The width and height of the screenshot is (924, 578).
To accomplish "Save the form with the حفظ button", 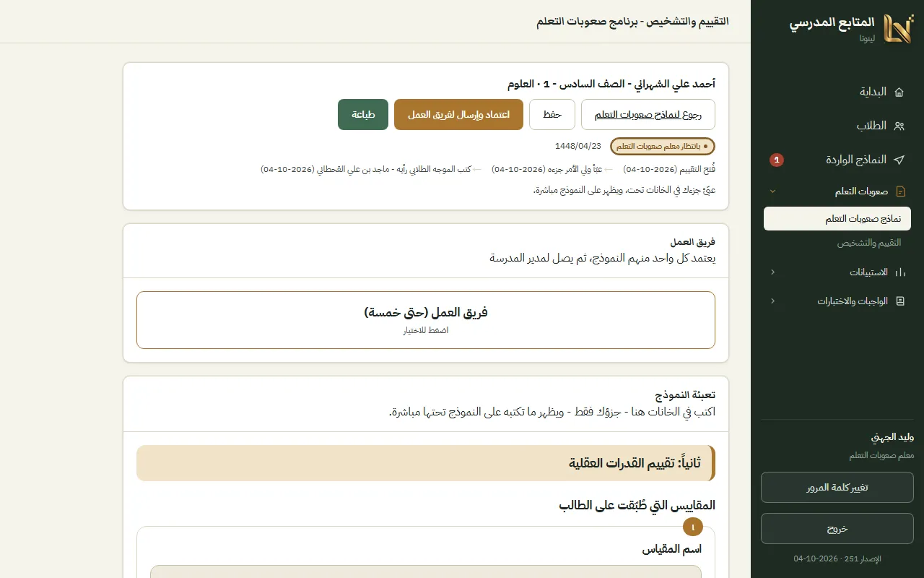I will 552,114.
